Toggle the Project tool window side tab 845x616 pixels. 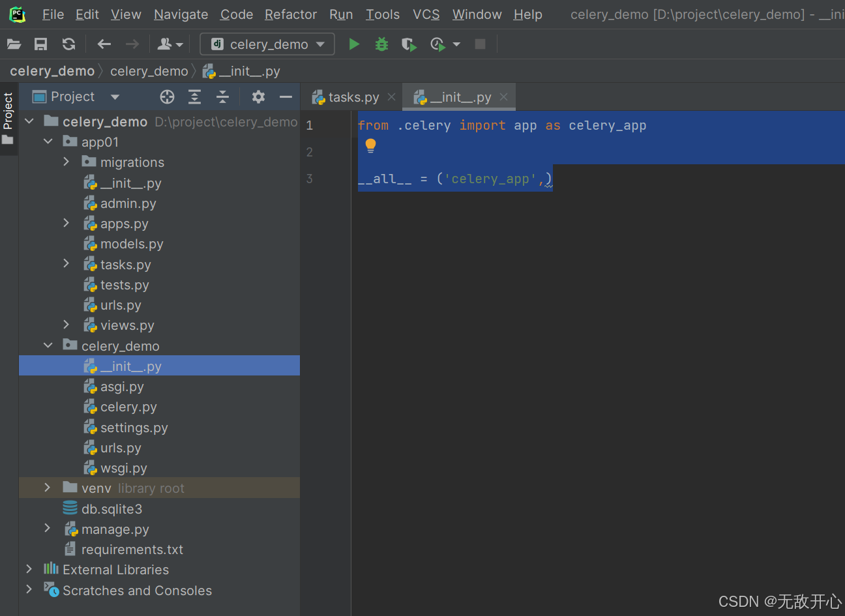click(x=8, y=119)
